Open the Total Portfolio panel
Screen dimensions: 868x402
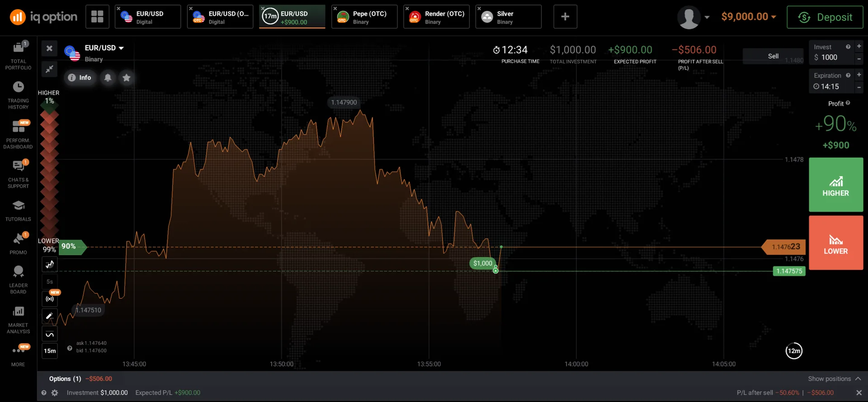(18, 55)
